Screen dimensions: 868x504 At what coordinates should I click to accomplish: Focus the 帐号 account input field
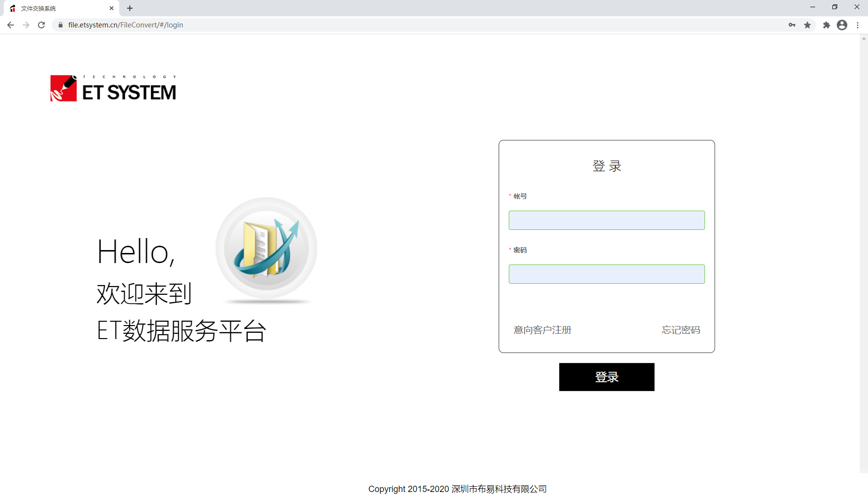606,220
